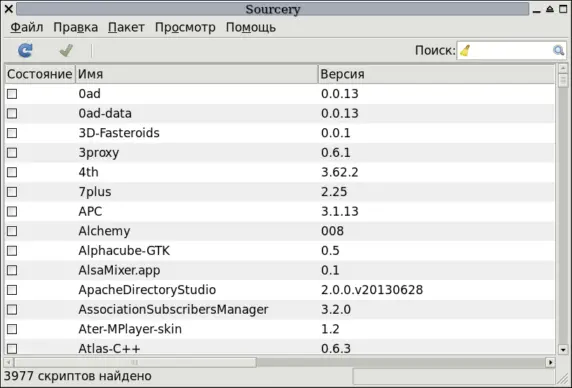Select the 3proxy package name
The height and width of the screenshot is (388, 572).
tap(99, 153)
